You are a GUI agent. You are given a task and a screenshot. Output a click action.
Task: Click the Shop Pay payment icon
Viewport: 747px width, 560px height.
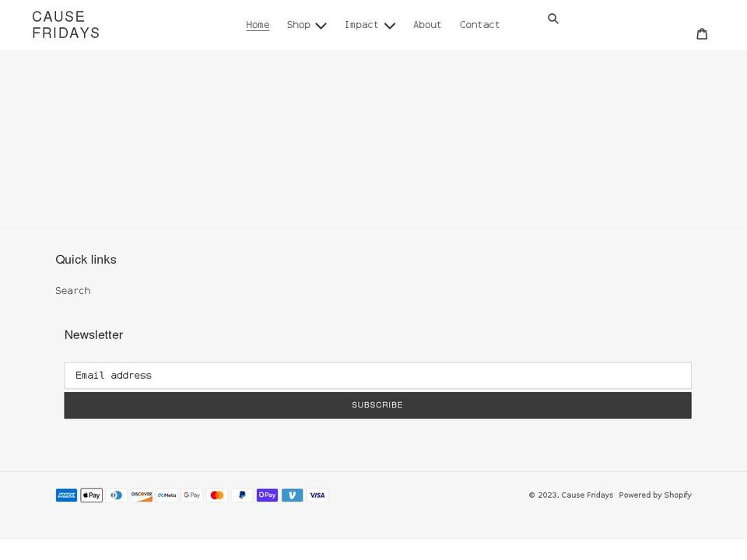point(267,495)
